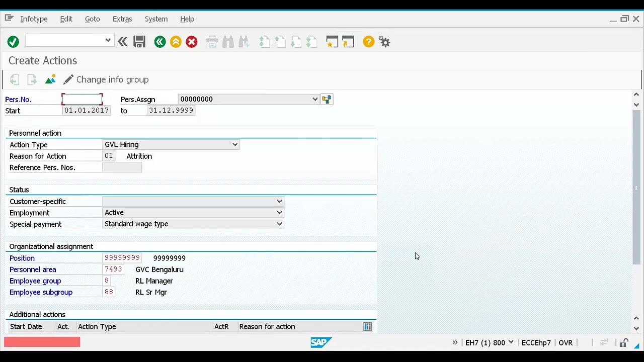Click the Create New Session icon
The image size is (644, 362).
332,42
